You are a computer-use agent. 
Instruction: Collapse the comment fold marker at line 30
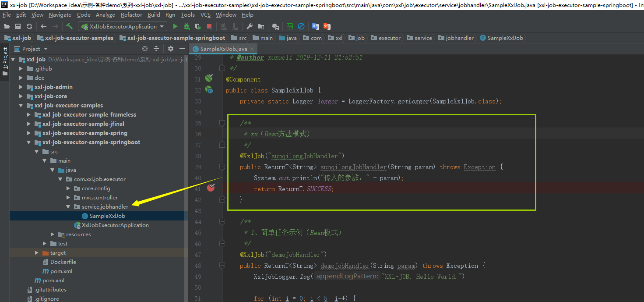coord(222,68)
